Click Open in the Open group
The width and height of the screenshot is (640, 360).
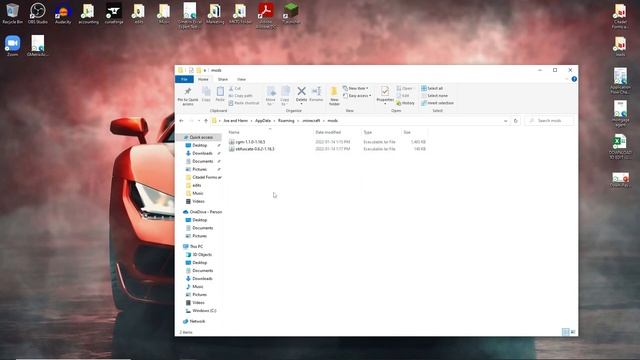click(x=404, y=88)
